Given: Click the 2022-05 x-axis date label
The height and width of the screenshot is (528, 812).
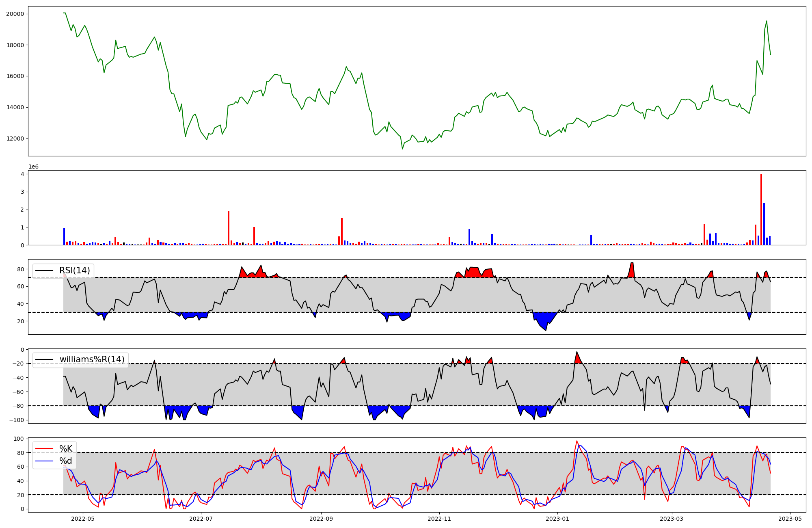Looking at the screenshot, I should tap(83, 519).
